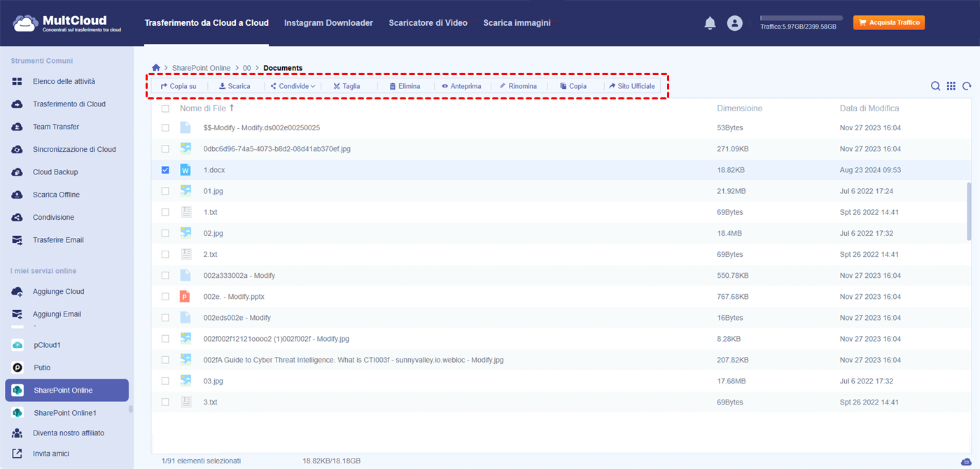Sort by Data di Modifica column
This screenshot has width=980, height=469.
point(869,108)
